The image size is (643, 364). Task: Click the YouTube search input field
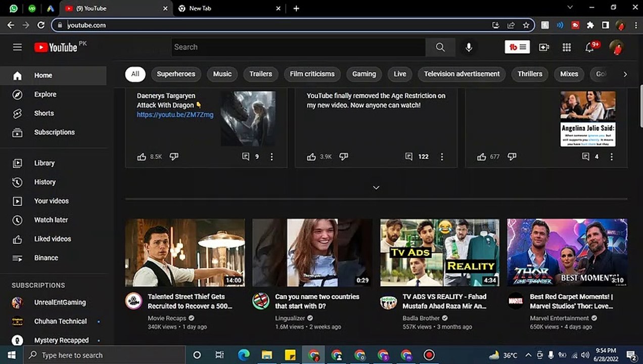[x=298, y=47]
